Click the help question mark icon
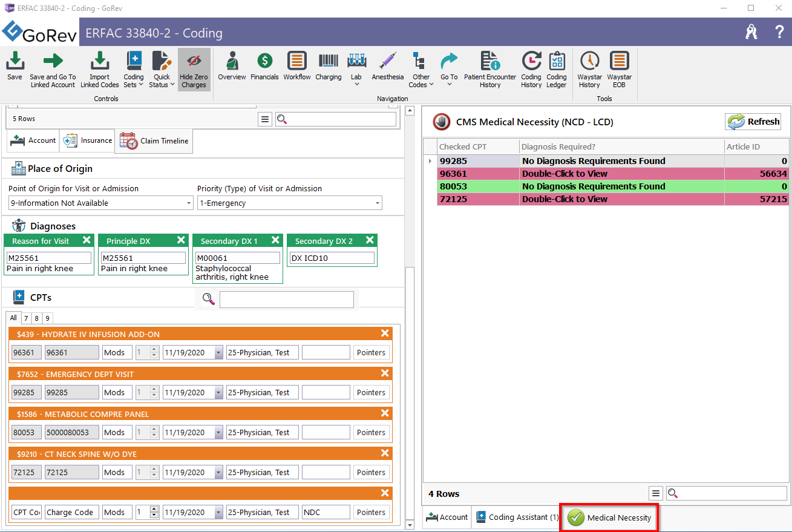This screenshot has width=792, height=532. (779, 32)
